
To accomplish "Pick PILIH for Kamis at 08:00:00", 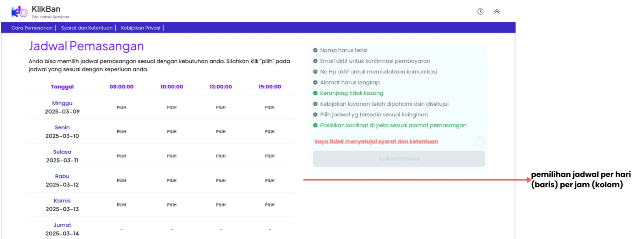I will 121,205.
